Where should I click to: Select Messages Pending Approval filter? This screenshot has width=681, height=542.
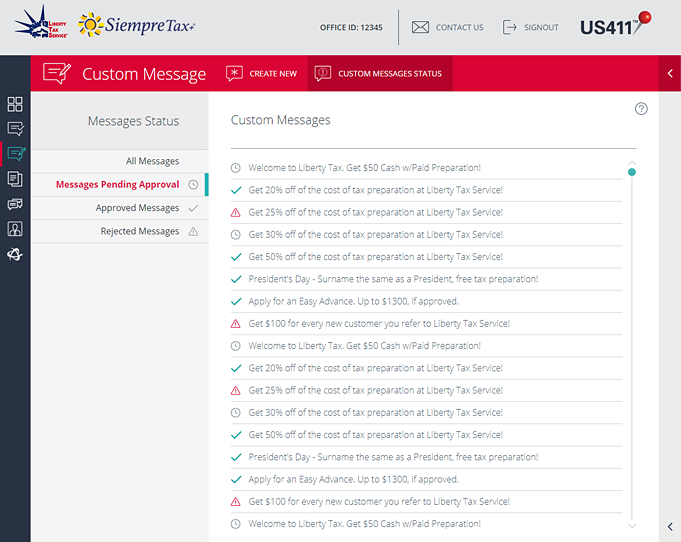tap(120, 185)
